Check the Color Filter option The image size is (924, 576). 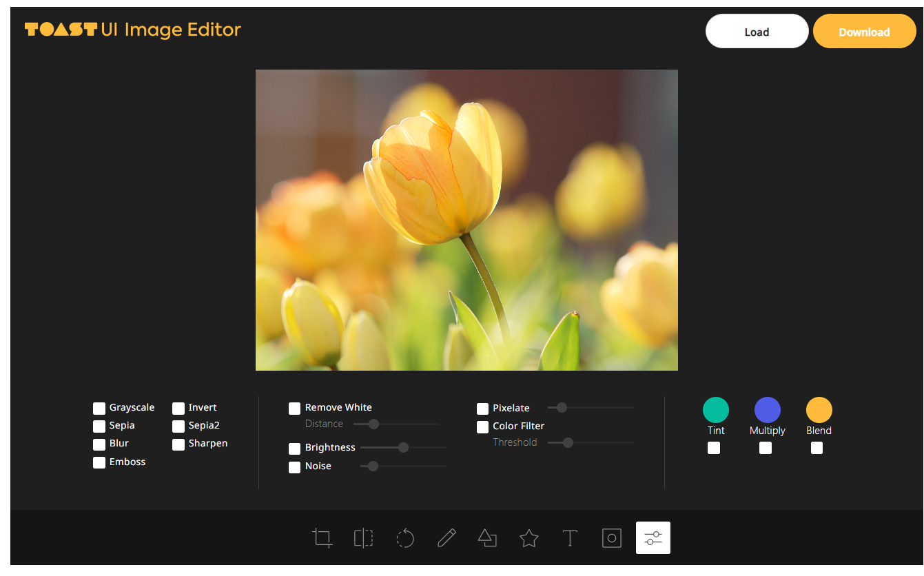coord(482,426)
